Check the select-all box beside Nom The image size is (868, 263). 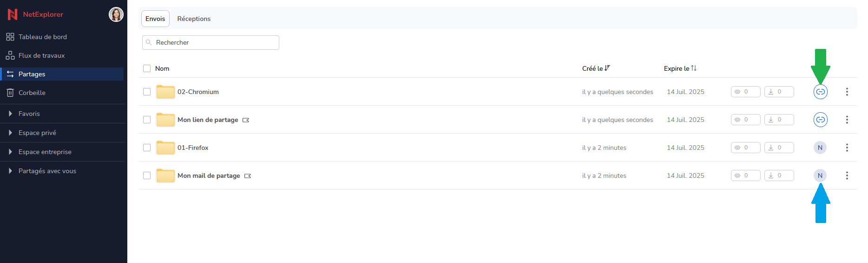147,68
